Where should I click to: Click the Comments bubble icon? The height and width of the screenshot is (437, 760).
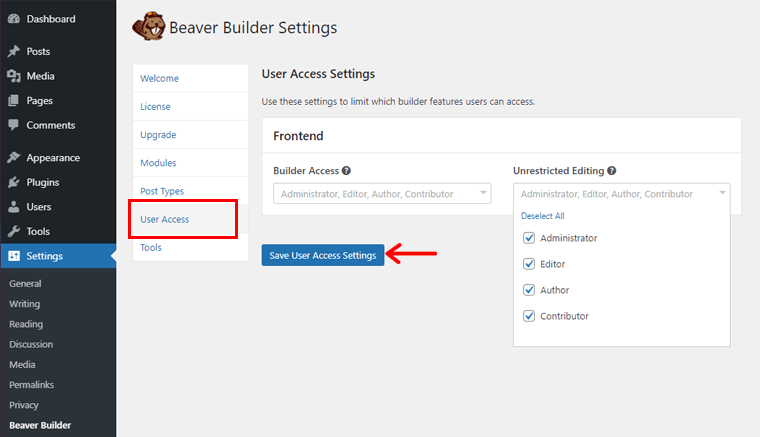13,125
